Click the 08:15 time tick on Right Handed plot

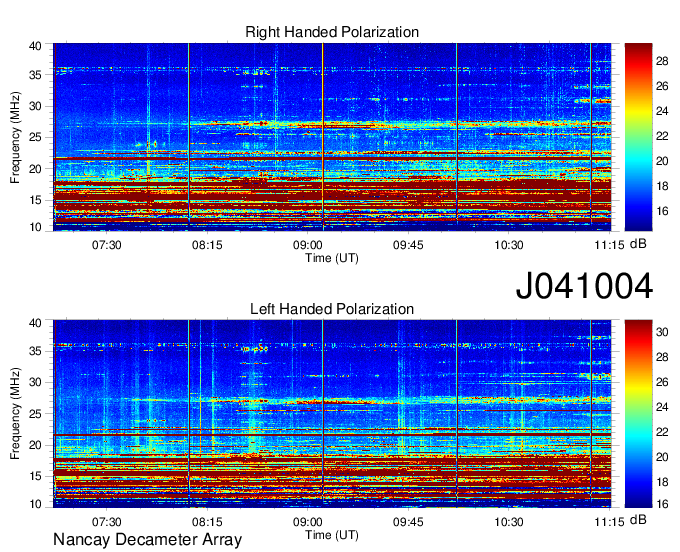(x=207, y=245)
